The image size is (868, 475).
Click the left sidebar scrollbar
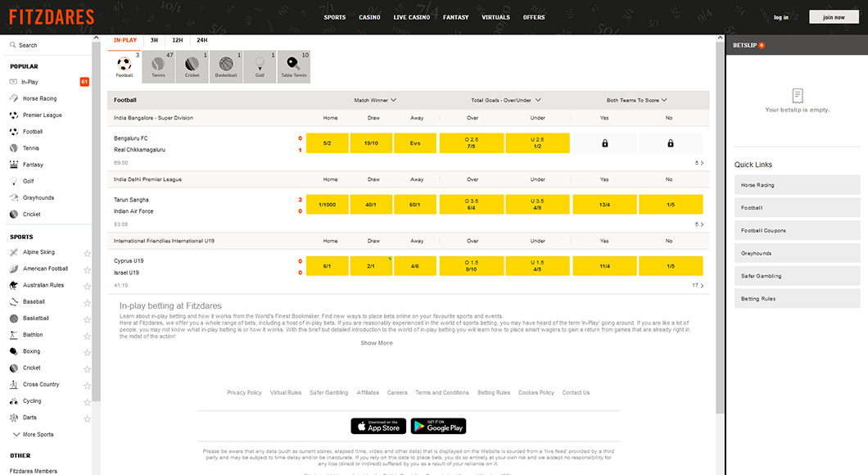pyautogui.click(x=97, y=221)
